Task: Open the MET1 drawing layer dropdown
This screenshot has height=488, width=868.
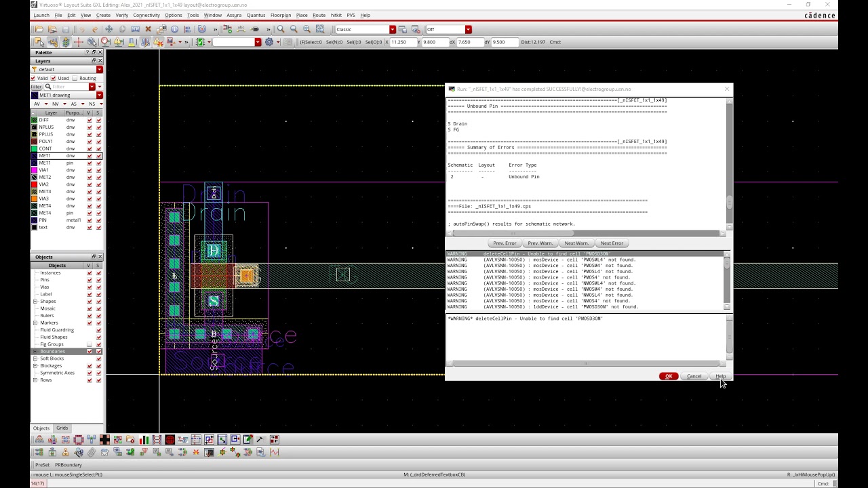Action: [99, 95]
